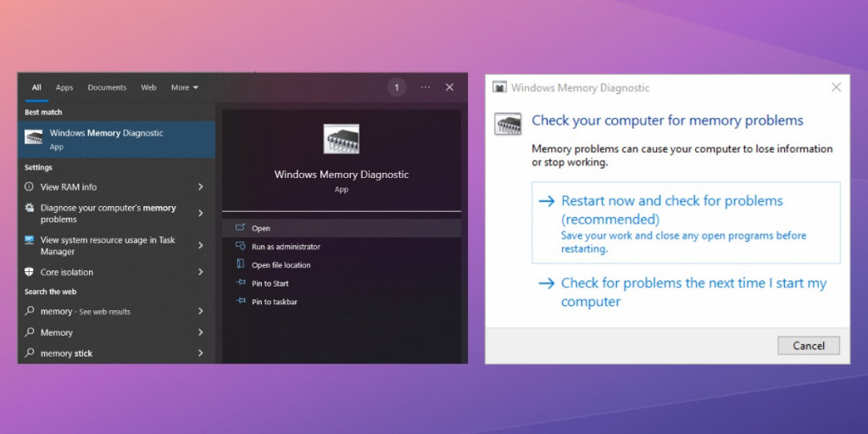The height and width of the screenshot is (434, 868).
Task: Click the search icon beside 'Memory' web suggestion
Action: click(x=30, y=332)
